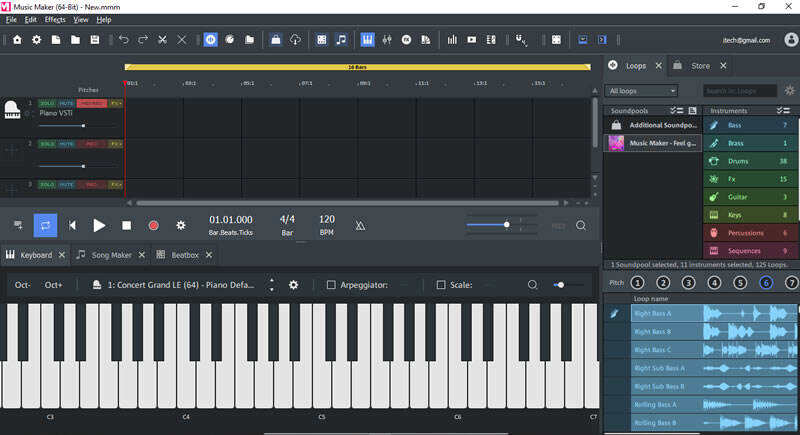Select Pitch 6 circle button
The height and width of the screenshot is (435, 800).
(x=765, y=283)
